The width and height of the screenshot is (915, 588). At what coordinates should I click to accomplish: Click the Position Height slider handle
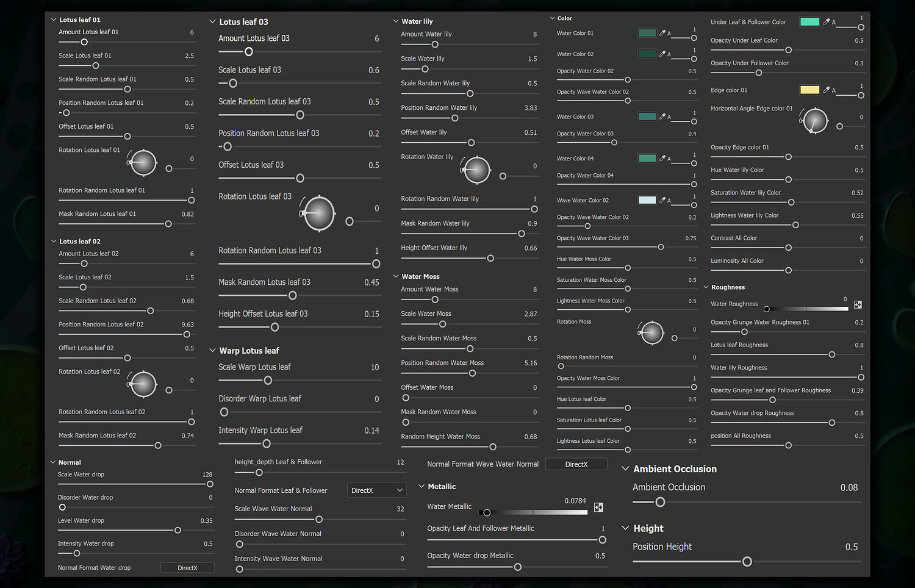(x=747, y=562)
